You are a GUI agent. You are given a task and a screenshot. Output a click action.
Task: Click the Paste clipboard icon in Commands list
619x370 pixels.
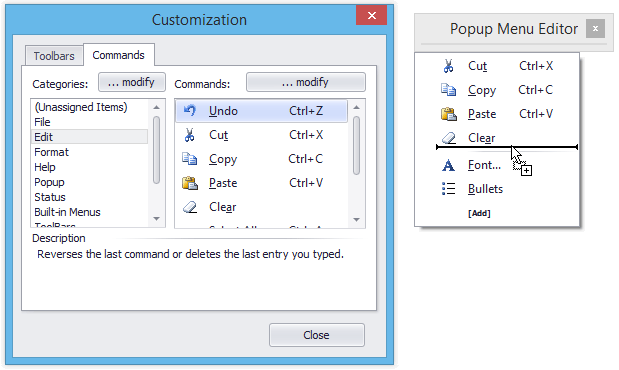click(190, 183)
